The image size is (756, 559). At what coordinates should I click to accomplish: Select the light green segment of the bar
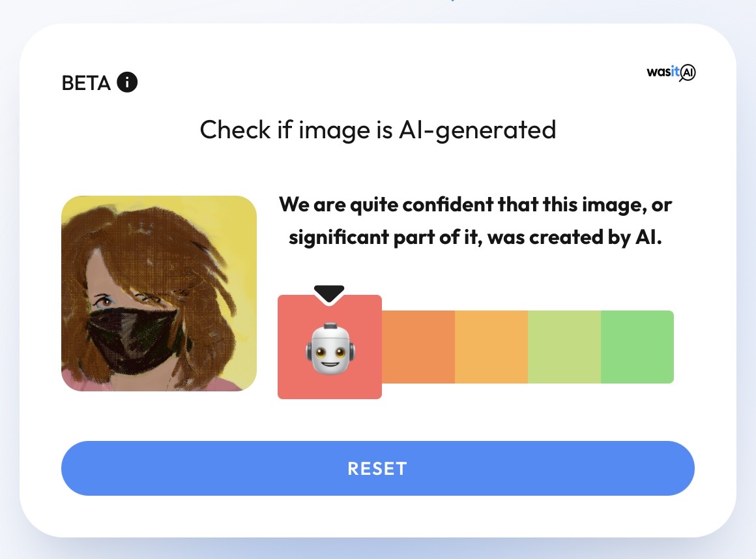pos(566,346)
